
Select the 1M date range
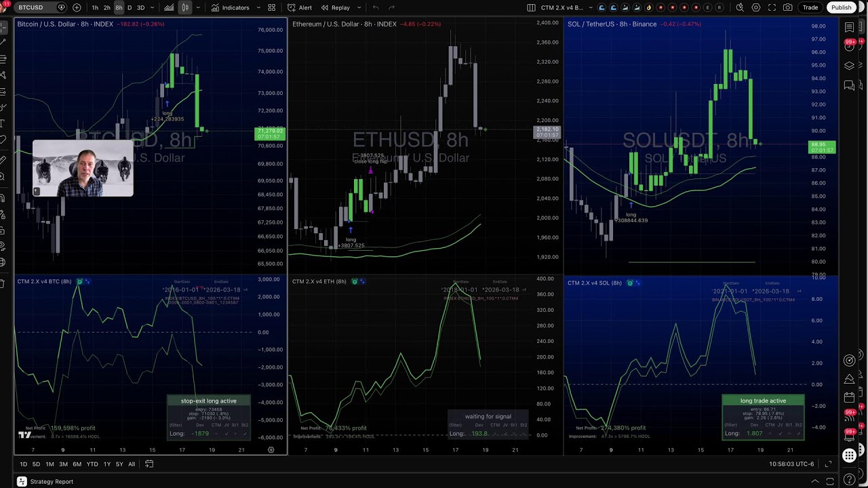click(50, 464)
